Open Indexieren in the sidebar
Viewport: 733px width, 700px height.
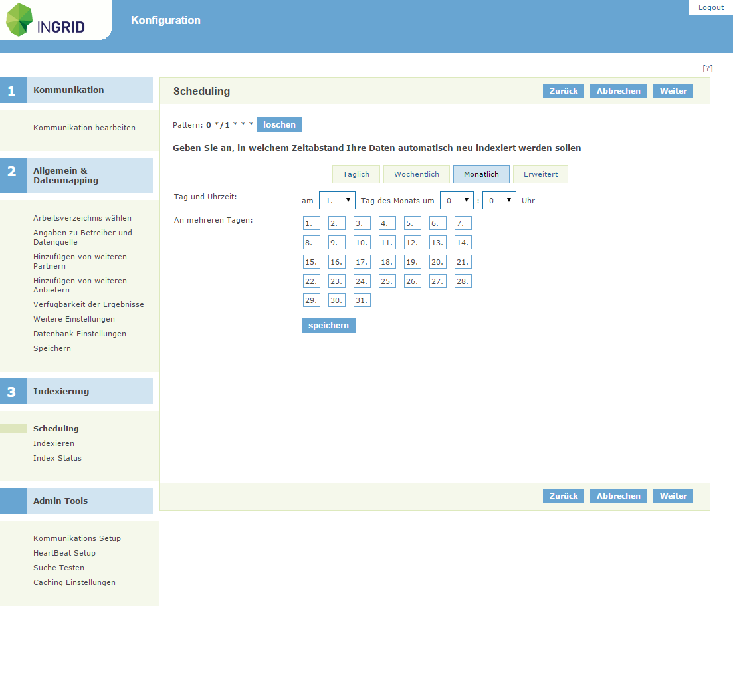pyautogui.click(x=54, y=443)
